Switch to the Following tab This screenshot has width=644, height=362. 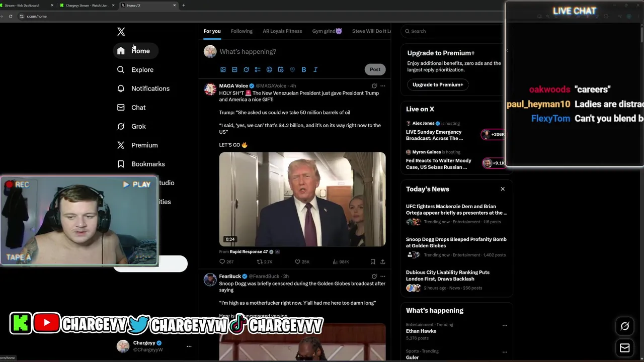pyautogui.click(x=242, y=31)
